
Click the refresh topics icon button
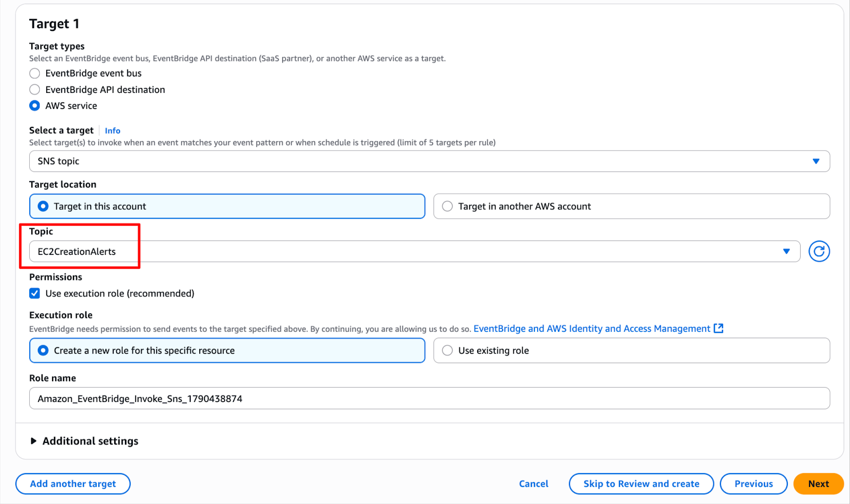point(819,251)
